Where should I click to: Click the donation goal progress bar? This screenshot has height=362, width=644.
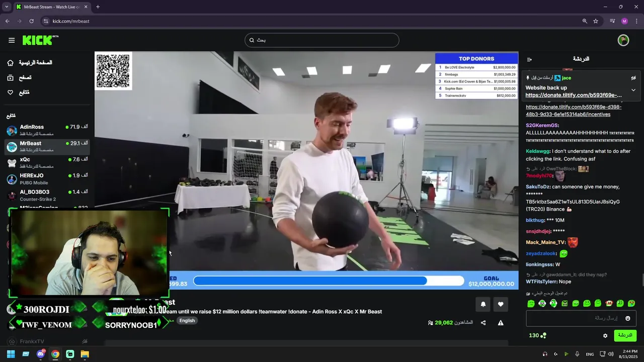329,281
